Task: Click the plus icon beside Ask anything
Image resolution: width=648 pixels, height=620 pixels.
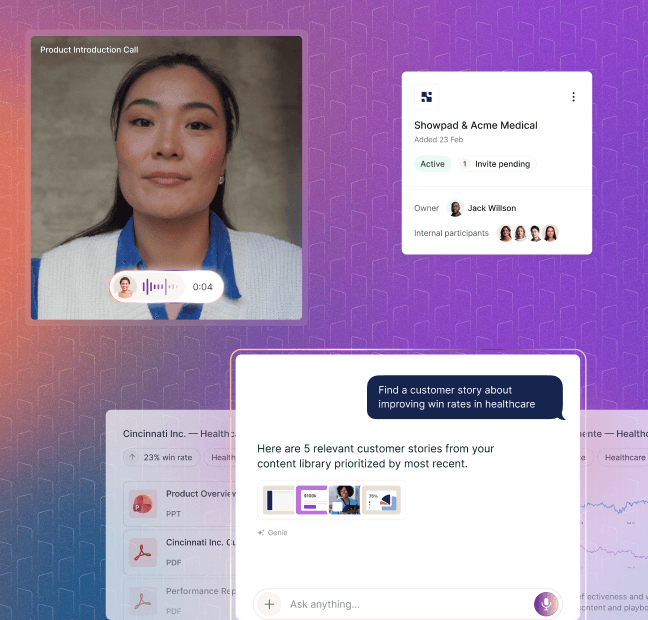Action: click(269, 604)
